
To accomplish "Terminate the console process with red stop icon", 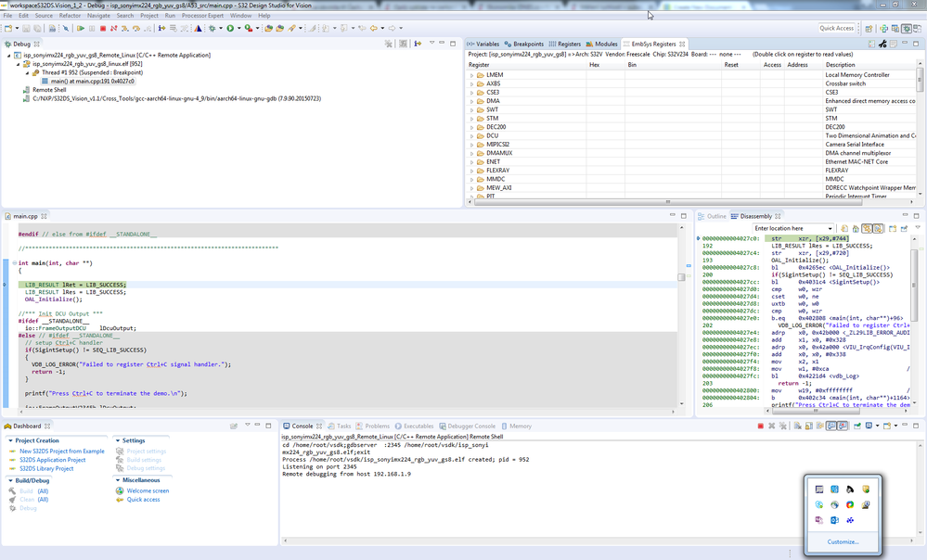I will click(x=761, y=426).
